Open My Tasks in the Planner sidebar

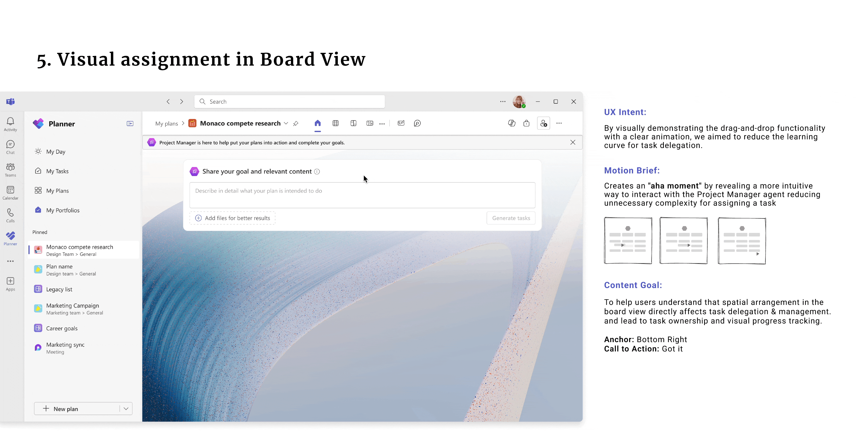(83, 171)
